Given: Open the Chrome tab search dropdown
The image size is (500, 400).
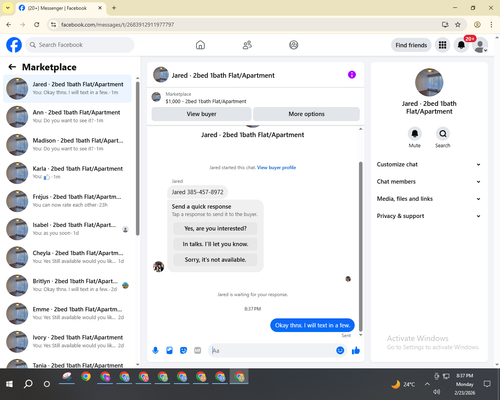Looking at the screenshot, I should tap(8, 8).
